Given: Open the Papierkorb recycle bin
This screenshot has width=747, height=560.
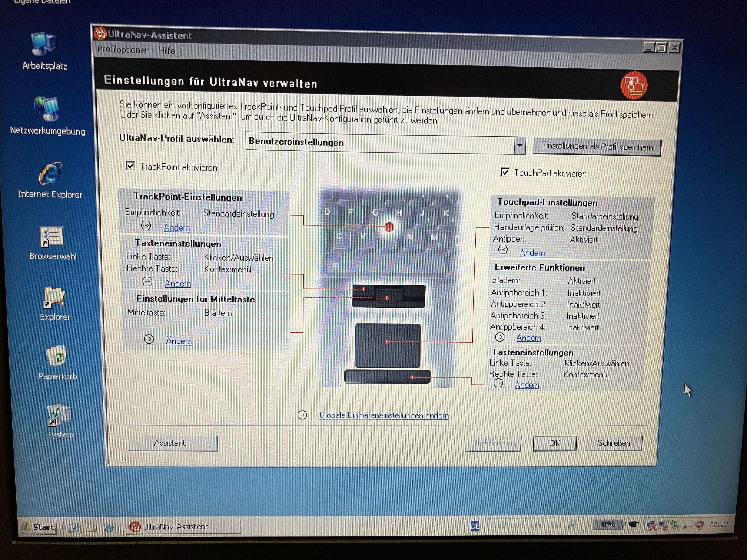Looking at the screenshot, I should [x=56, y=356].
